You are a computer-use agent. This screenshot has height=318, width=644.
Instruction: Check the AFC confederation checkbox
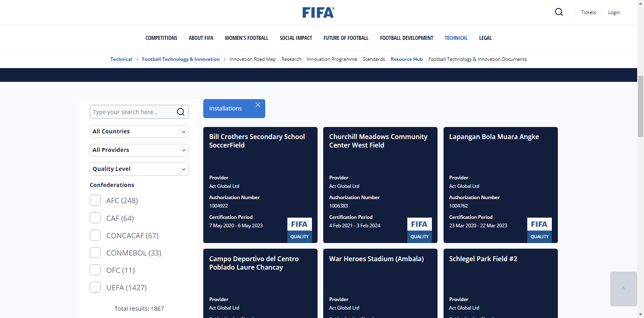95,200
